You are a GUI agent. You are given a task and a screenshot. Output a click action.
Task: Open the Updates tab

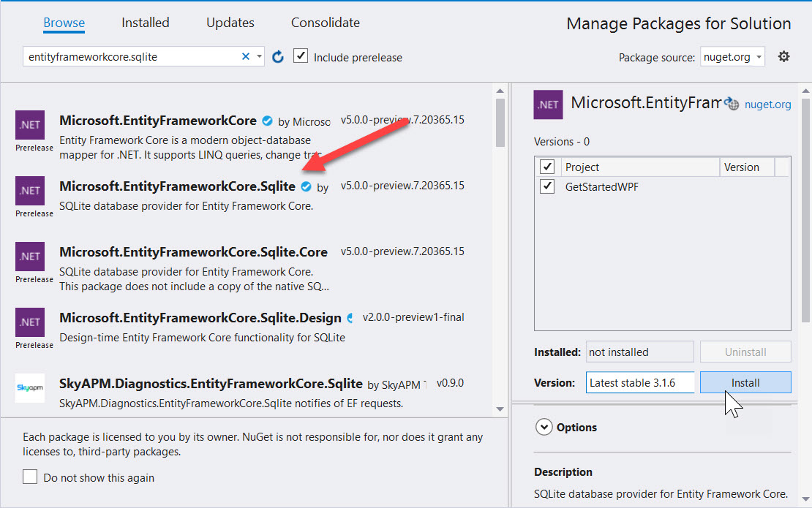[x=230, y=23]
